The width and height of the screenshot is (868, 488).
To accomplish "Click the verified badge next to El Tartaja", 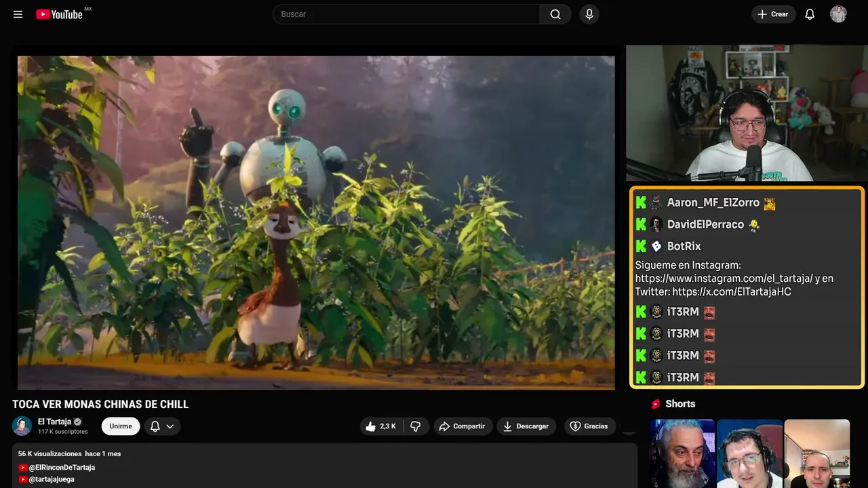I will click(77, 422).
